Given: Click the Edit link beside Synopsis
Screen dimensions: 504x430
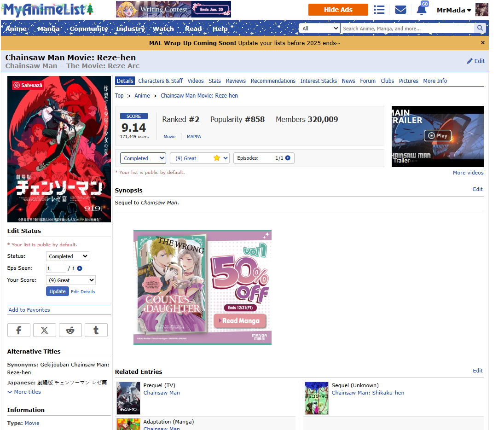Looking at the screenshot, I should 478,189.
